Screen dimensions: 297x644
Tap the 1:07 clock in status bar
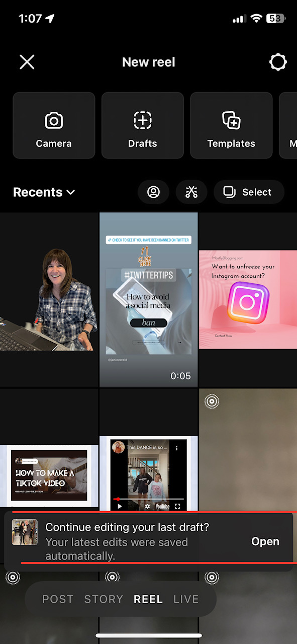(30, 19)
